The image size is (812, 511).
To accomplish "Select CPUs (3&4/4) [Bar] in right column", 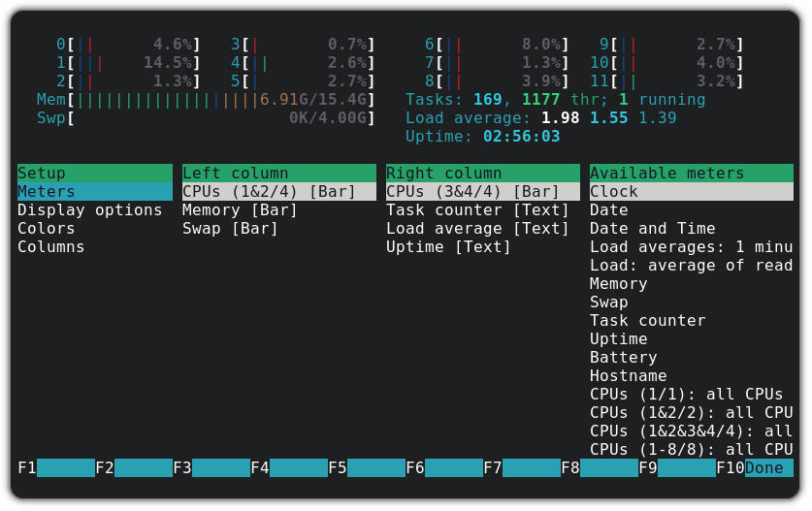I will point(473,192).
